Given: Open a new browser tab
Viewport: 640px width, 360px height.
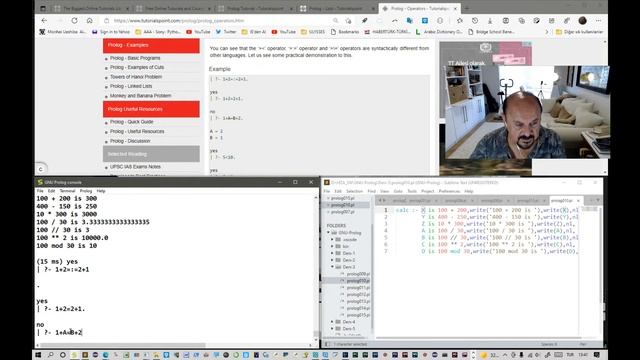Looking at the screenshot, I should [467, 8].
